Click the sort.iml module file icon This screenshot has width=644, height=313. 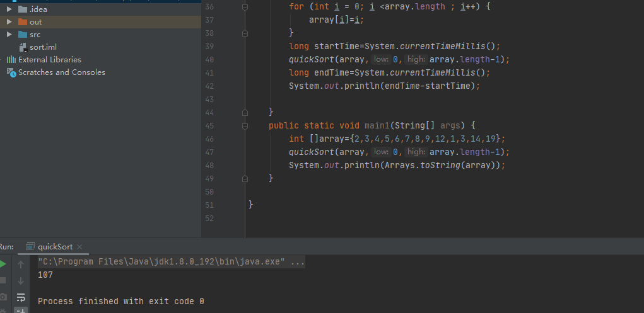tap(23, 47)
